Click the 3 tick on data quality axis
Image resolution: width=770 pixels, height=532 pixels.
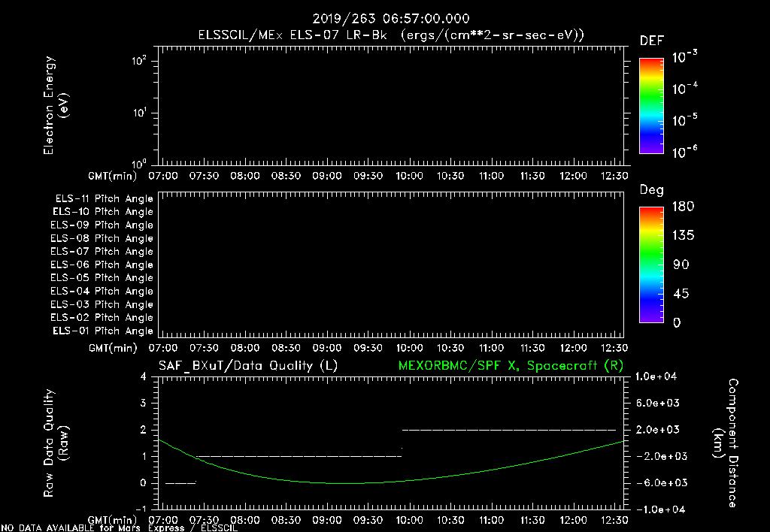[x=144, y=403]
